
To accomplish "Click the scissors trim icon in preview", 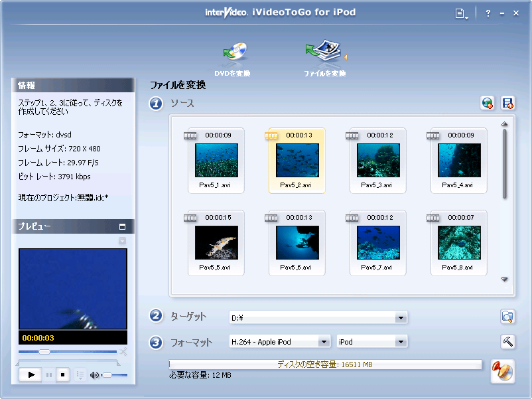I will pyautogui.click(x=123, y=351).
